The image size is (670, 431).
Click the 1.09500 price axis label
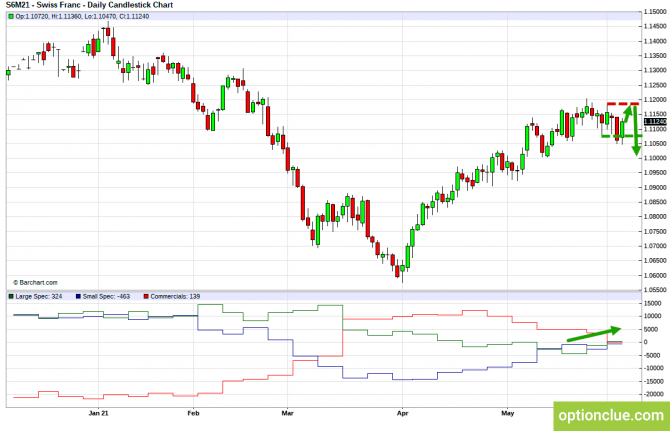click(x=655, y=173)
